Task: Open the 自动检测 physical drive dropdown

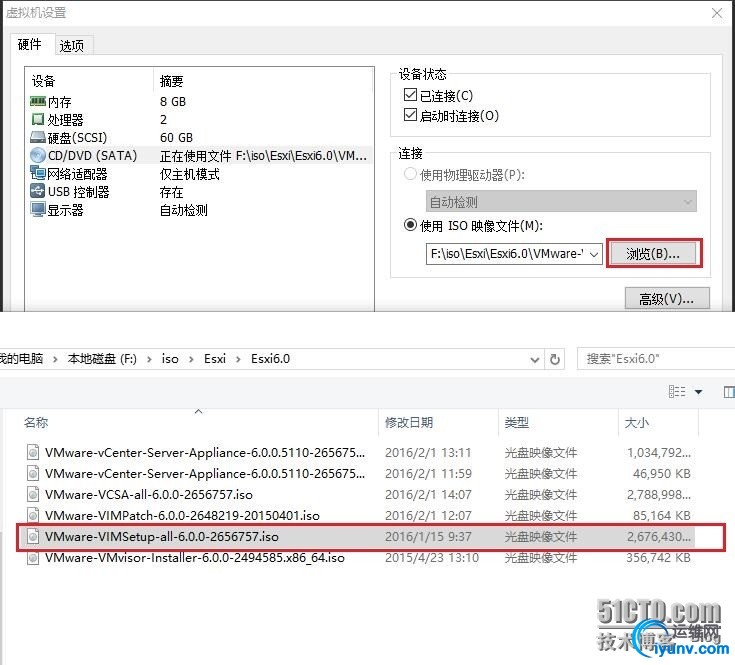Action: (x=561, y=202)
